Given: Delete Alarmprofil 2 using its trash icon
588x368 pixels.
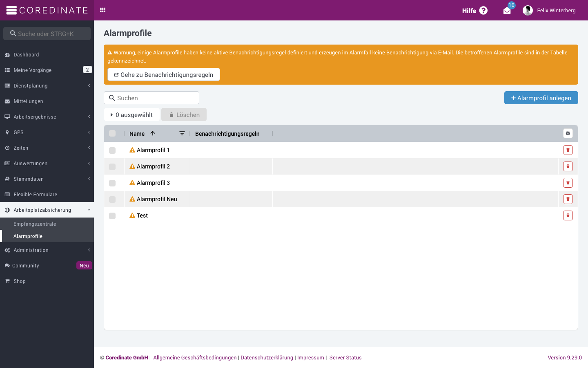Looking at the screenshot, I should pyautogui.click(x=568, y=166).
